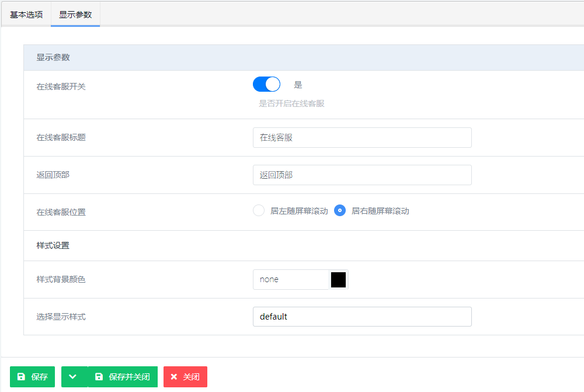Click the floppy disk icon on 保存 button
The width and height of the screenshot is (584, 392).
click(21, 377)
